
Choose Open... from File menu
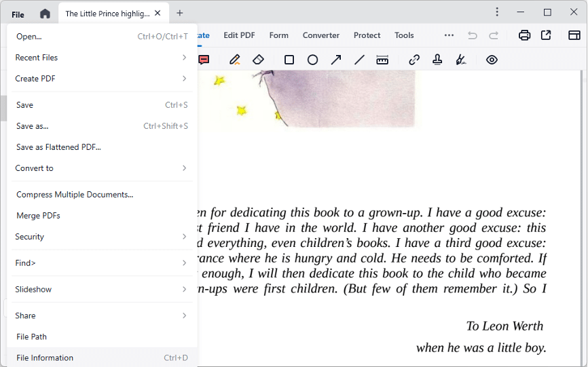[102, 37]
